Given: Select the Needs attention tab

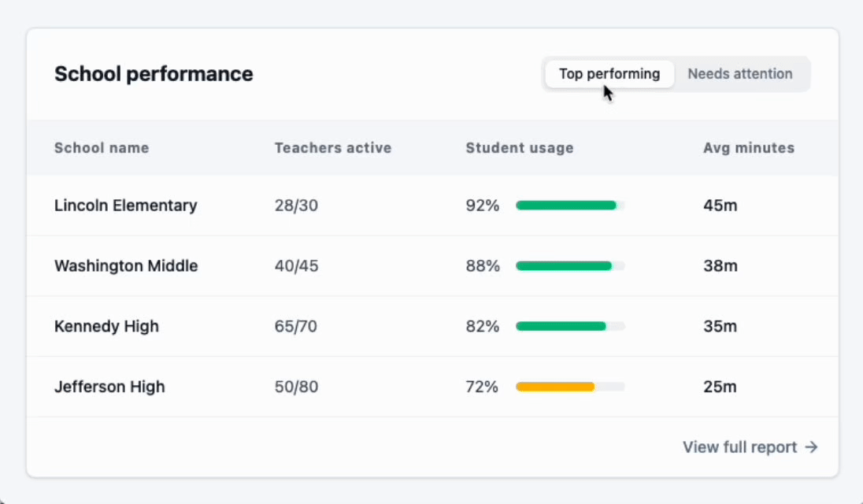Looking at the screenshot, I should pyautogui.click(x=739, y=74).
